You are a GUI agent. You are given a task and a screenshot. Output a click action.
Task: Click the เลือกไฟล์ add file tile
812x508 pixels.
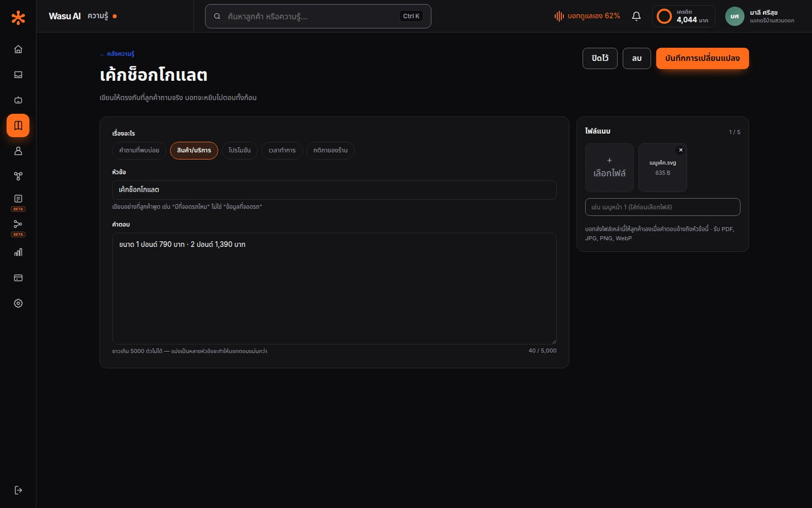point(610,168)
